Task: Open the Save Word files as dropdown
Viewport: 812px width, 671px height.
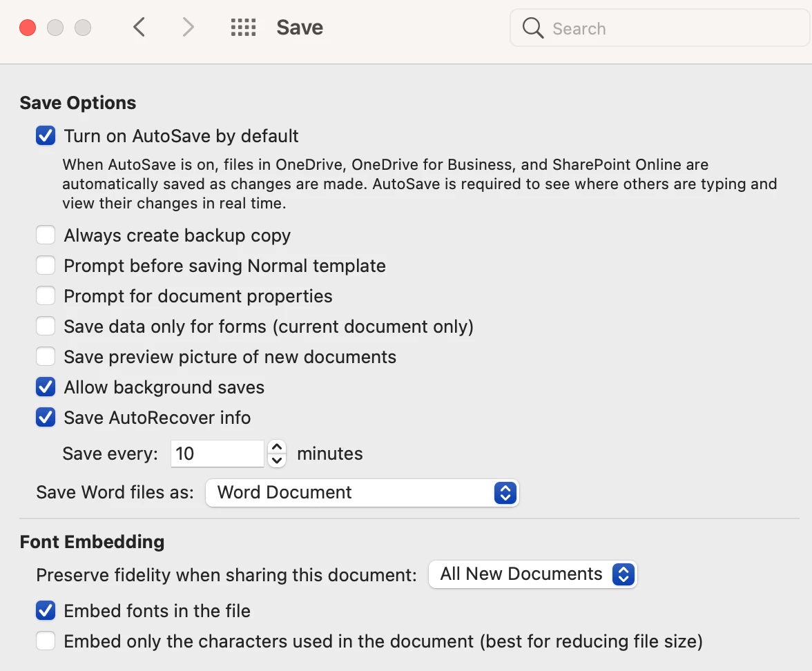Action: pyautogui.click(x=362, y=492)
